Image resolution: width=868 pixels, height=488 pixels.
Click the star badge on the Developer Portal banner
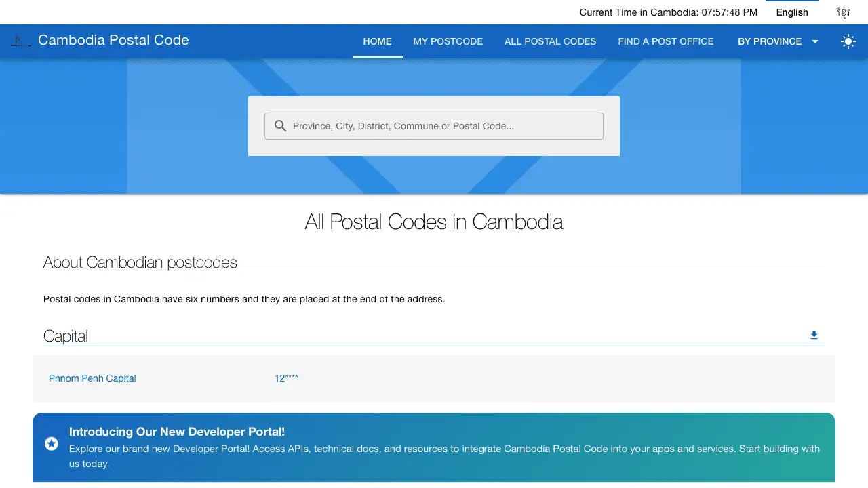(x=52, y=443)
